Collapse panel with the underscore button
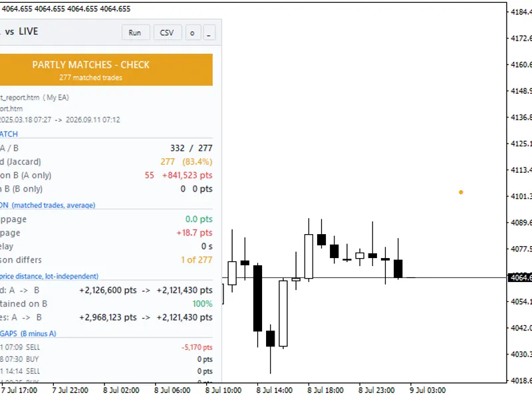The width and height of the screenshot is (532, 399). click(209, 33)
